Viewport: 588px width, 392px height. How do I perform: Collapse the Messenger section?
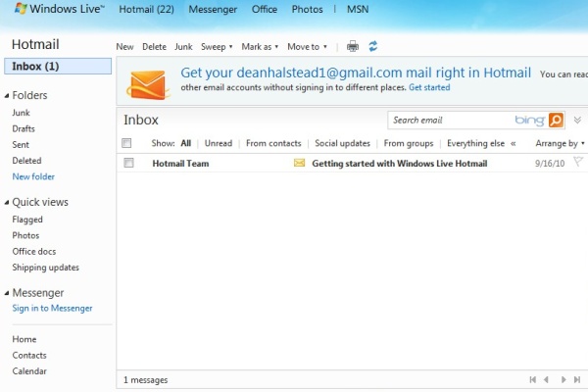(x=7, y=293)
